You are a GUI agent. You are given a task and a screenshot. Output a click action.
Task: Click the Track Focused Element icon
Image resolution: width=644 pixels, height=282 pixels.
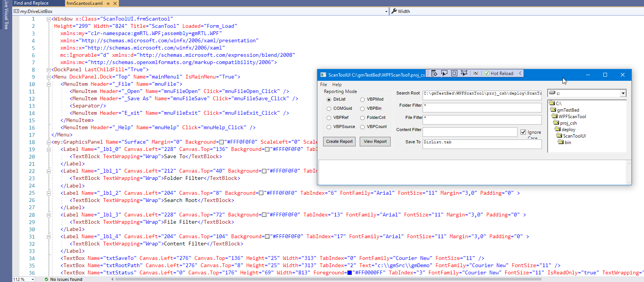[464, 73]
